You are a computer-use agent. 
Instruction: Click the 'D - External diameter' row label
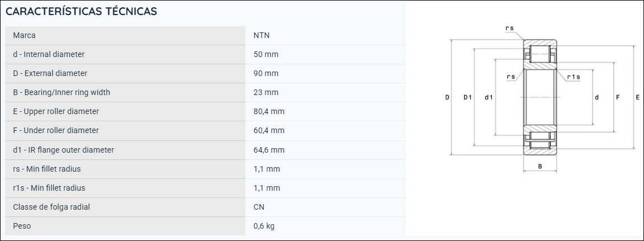click(x=50, y=73)
